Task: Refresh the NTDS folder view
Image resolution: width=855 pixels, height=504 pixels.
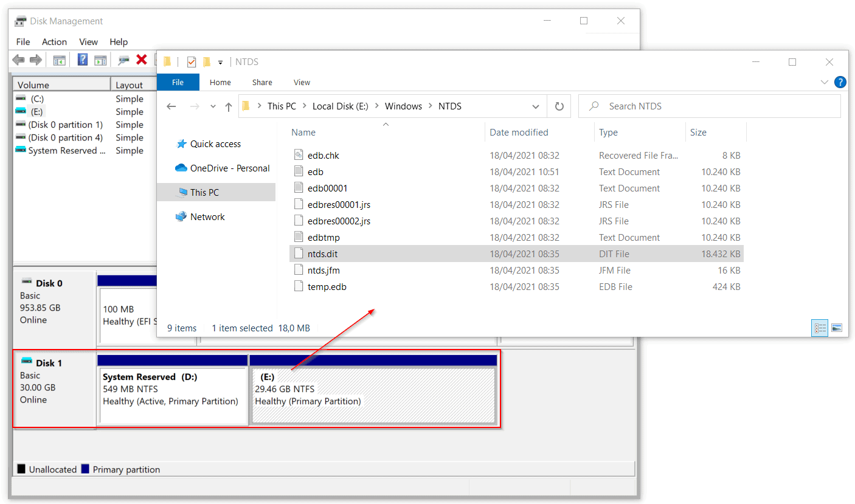Action: click(559, 106)
